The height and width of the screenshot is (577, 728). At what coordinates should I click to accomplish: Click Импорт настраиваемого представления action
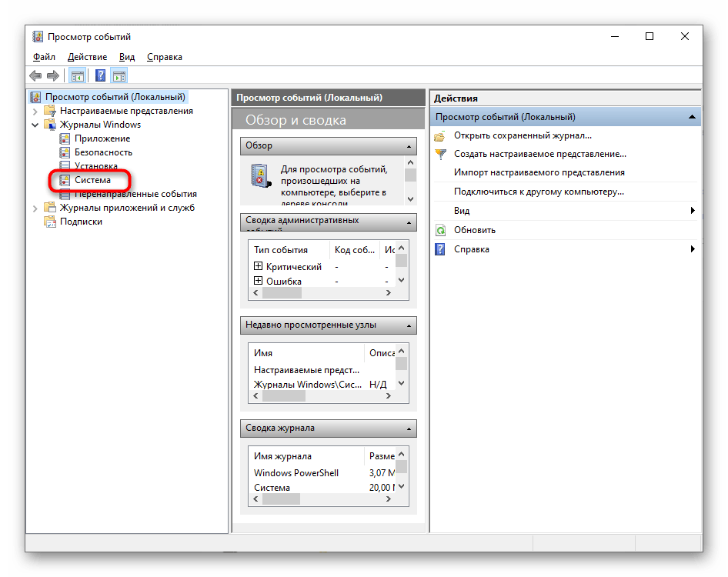click(521, 172)
